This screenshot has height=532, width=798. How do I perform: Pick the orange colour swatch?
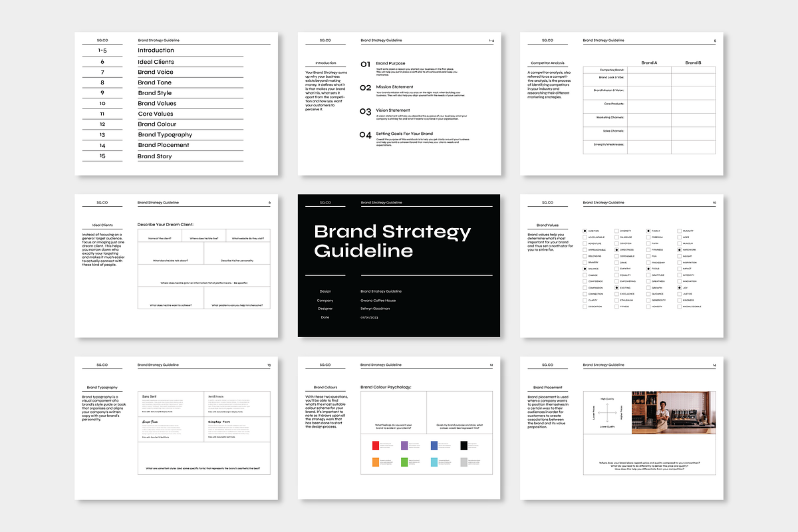376,462
